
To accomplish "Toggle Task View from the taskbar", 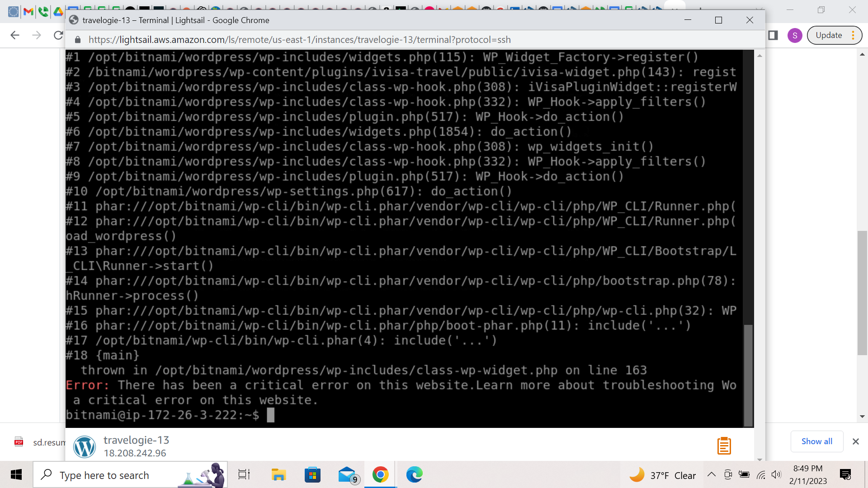I will [244, 474].
